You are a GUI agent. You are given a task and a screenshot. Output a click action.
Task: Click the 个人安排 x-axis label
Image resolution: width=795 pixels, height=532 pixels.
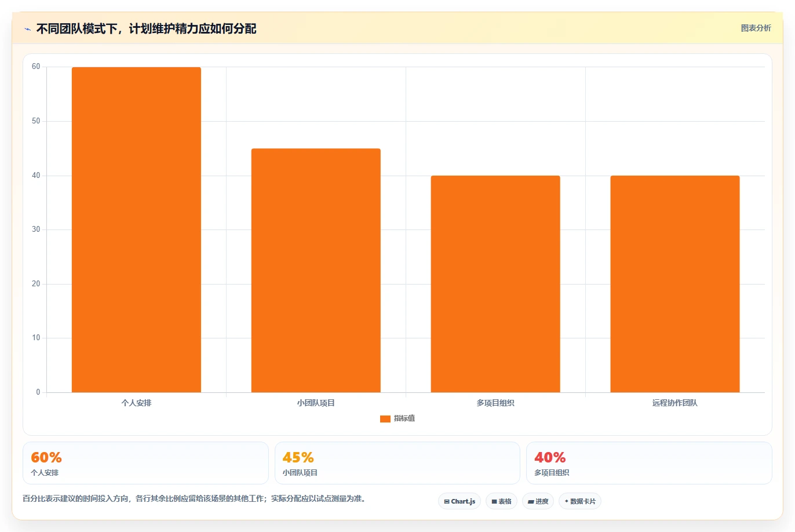pos(136,403)
